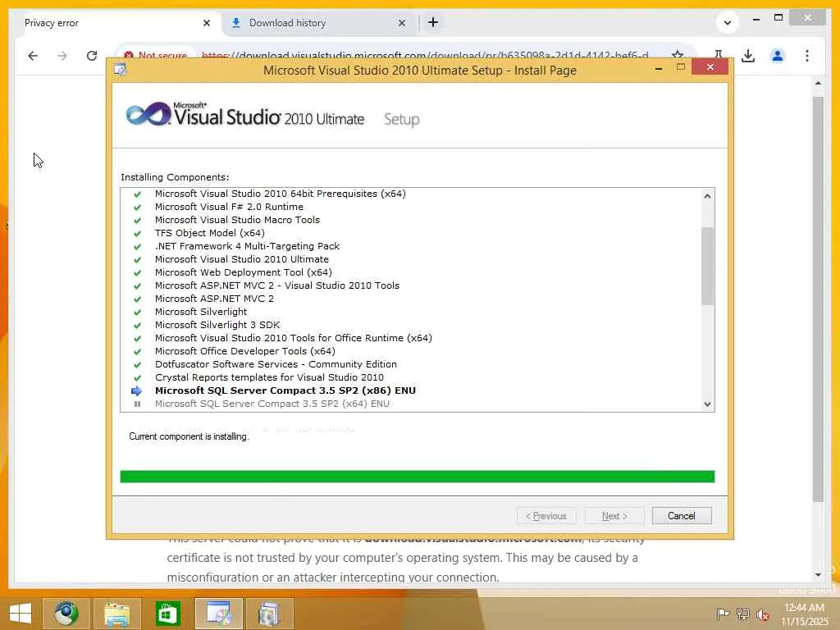Open the Action Center flag icon
840x630 pixels.
coord(723,614)
